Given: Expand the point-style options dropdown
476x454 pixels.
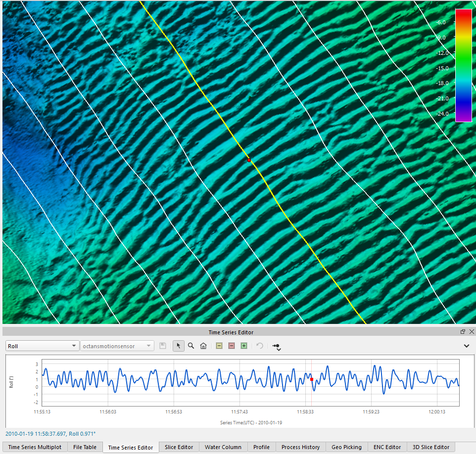Looking at the screenshot, I should click(277, 347).
